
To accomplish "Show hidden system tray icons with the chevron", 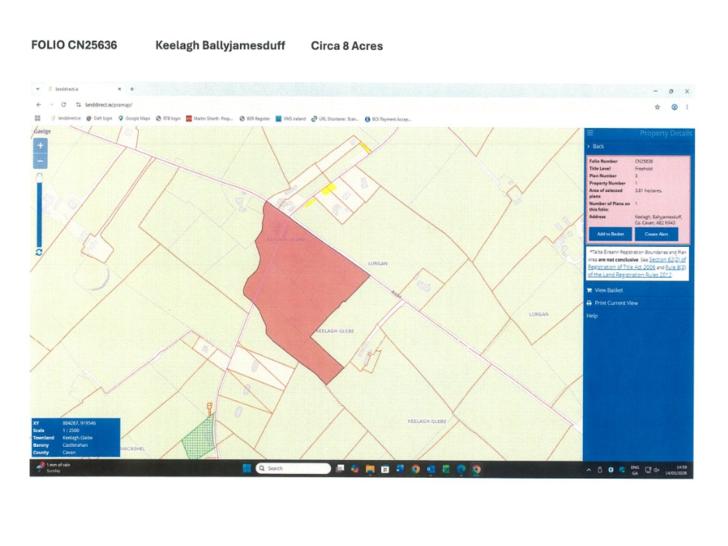I will [589, 470].
